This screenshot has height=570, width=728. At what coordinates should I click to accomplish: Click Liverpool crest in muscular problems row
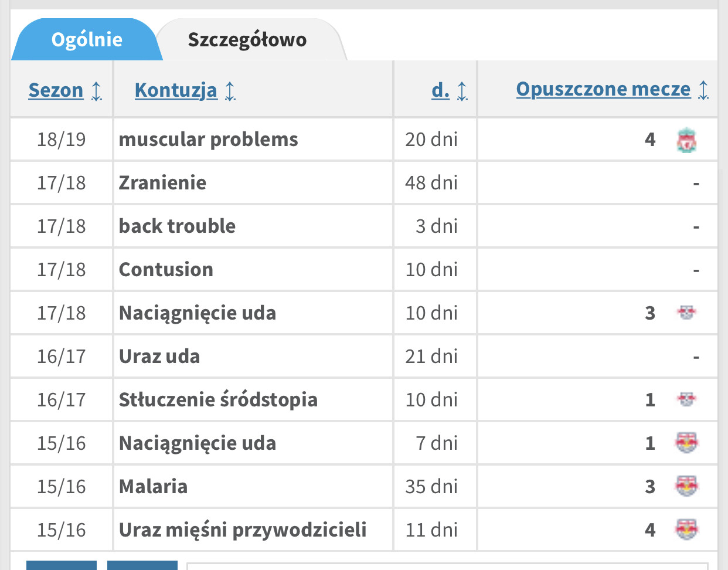point(686,140)
